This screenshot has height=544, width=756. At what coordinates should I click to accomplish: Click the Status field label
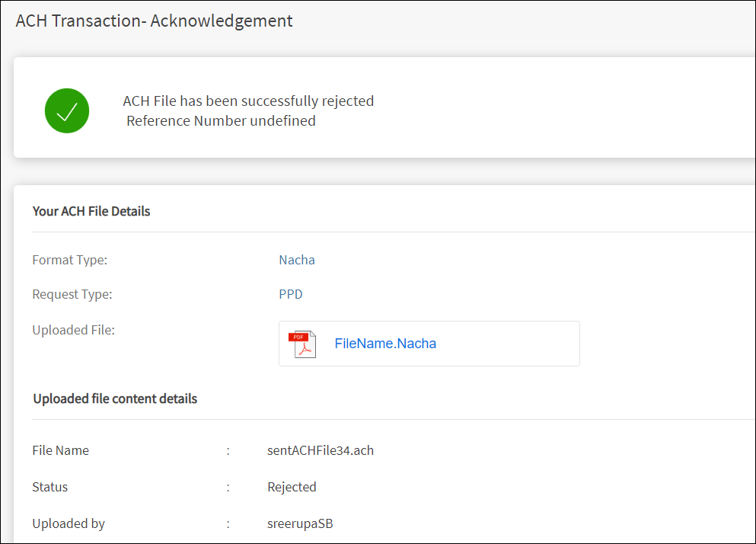(x=50, y=487)
